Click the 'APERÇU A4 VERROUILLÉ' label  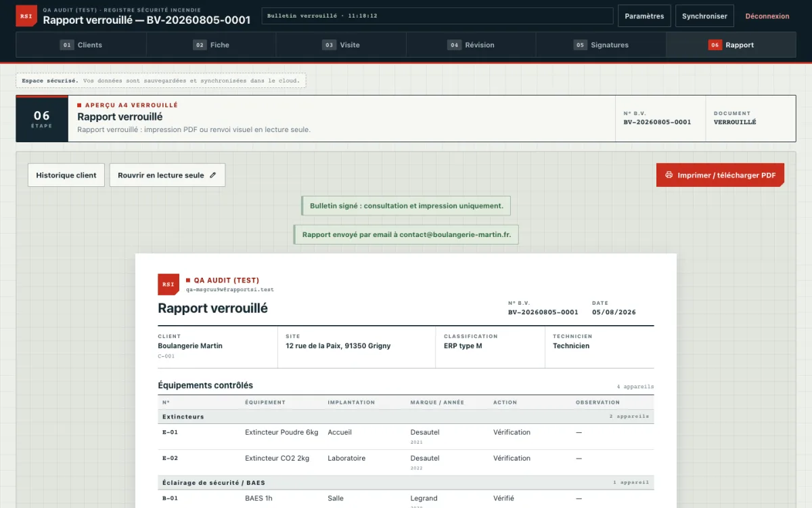click(131, 106)
